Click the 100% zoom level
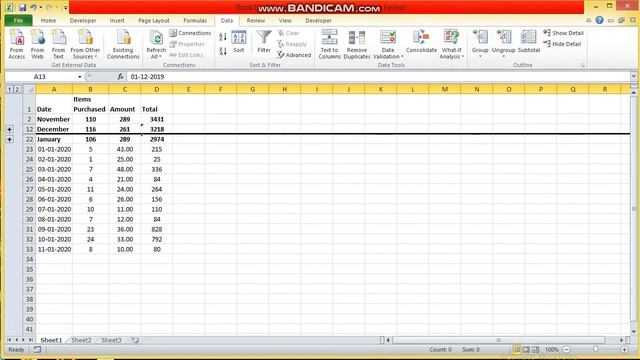640x360 pixels. pos(551,350)
